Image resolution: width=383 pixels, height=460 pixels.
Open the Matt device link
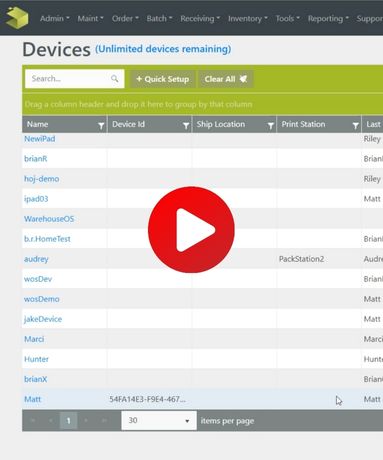33,399
